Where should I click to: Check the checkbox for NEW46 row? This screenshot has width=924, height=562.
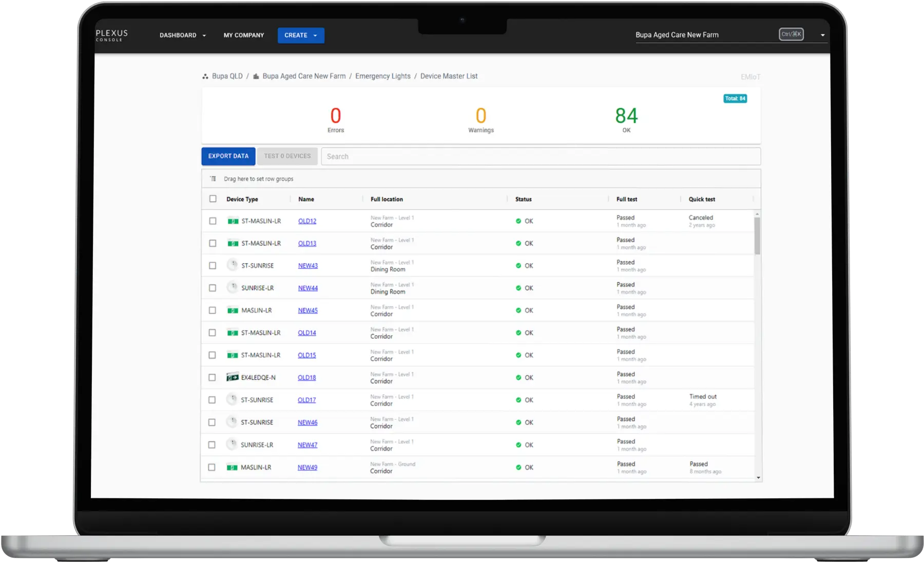tap(212, 422)
